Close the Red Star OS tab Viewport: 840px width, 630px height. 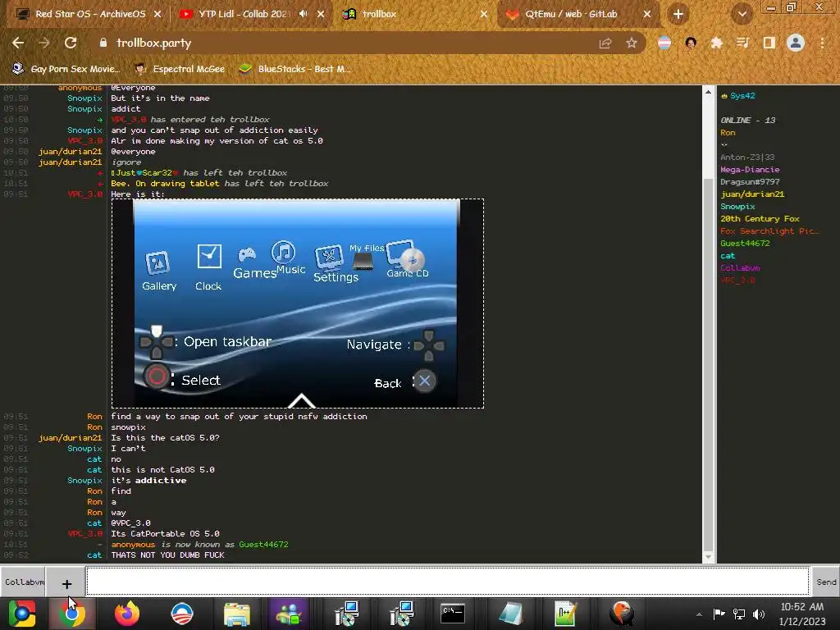pyautogui.click(x=157, y=14)
